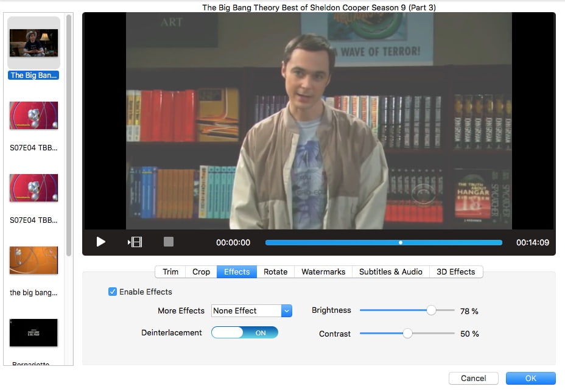Click the video preview frame
This screenshot has width=565, height=392.
319,121
